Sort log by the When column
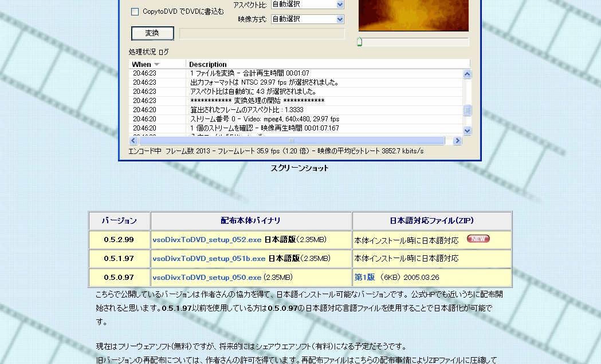This screenshot has width=601, height=364. pos(157,64)
